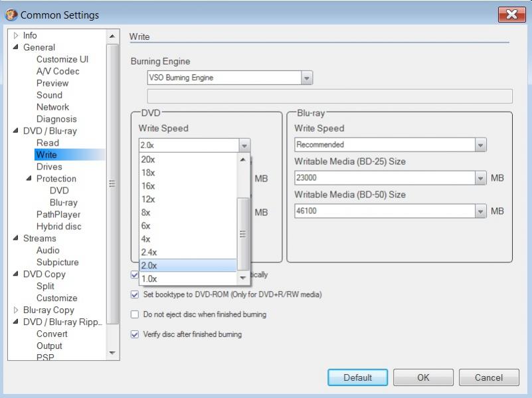Expand the Blu-ray Copy tree node
The width and height of the screenshot is (532, 398).
(x=16, y=310)
